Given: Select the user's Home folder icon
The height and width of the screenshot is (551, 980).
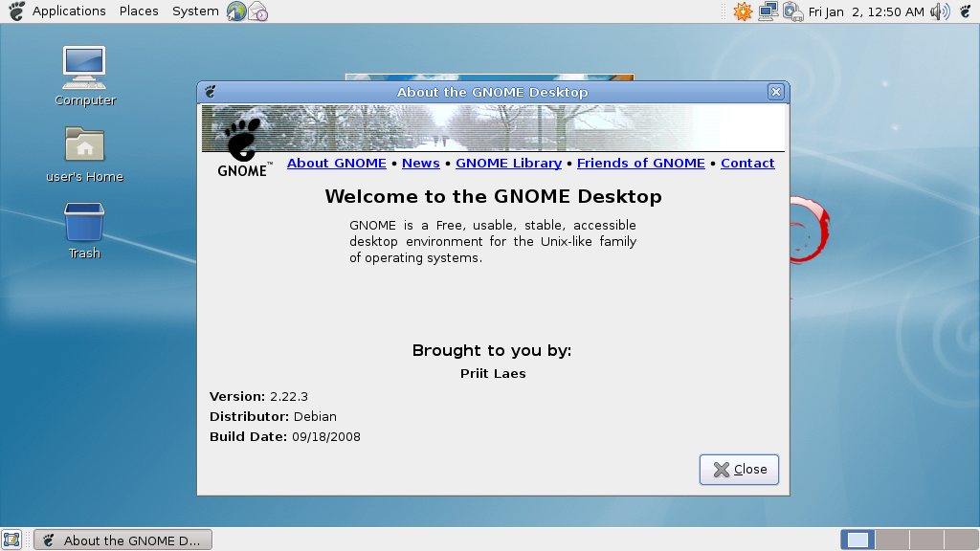Looking at the screenshot, I should 85,154.
